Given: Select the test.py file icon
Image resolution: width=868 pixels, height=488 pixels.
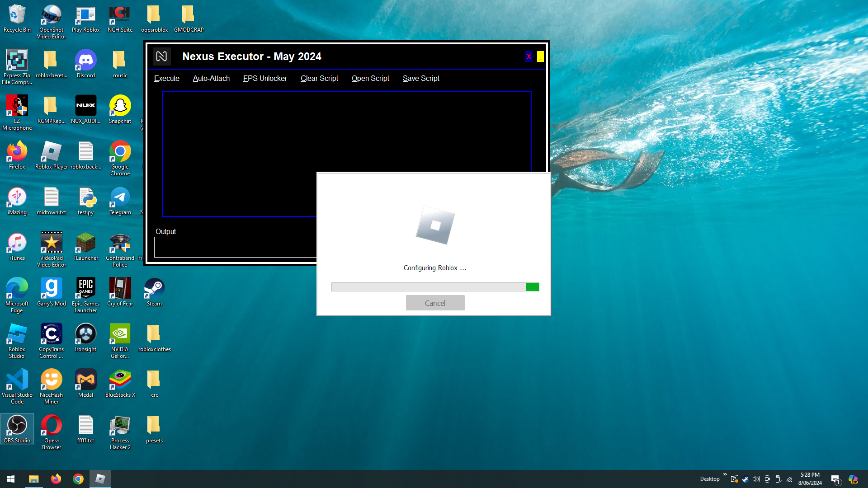Looking at the screenshot, I should (x=85, y=197).
